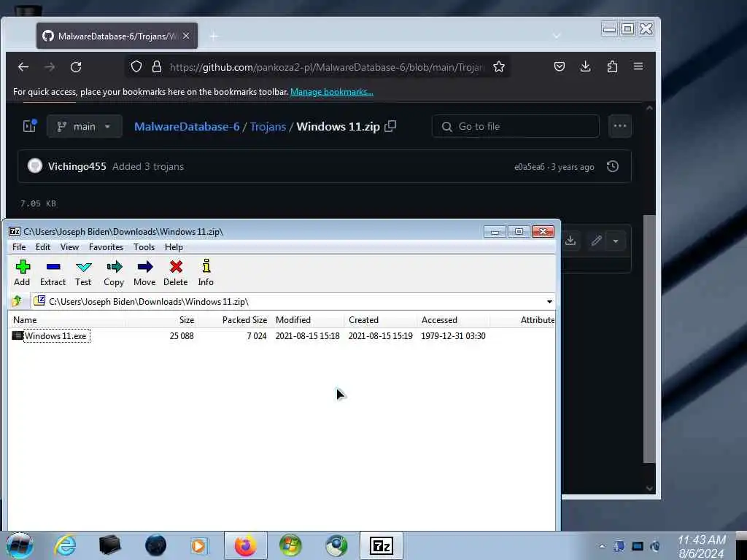Screen dimensions: 747x560
Task: Go up one folder level in 7-Zip
Action: pos(18,301)
